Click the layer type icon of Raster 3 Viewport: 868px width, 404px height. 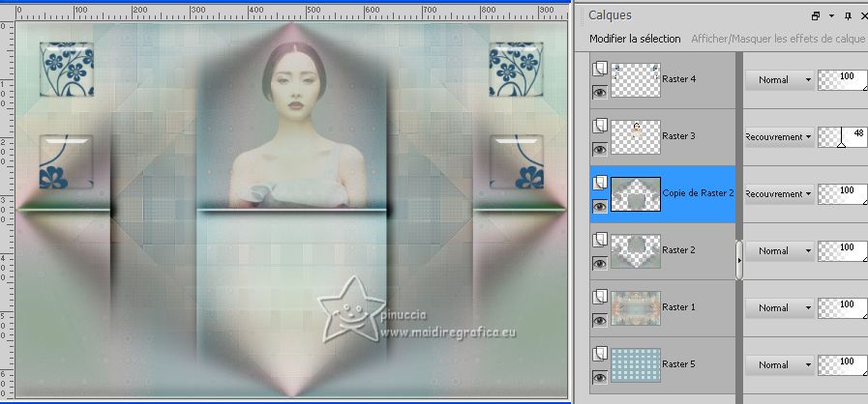click(600, 126)
